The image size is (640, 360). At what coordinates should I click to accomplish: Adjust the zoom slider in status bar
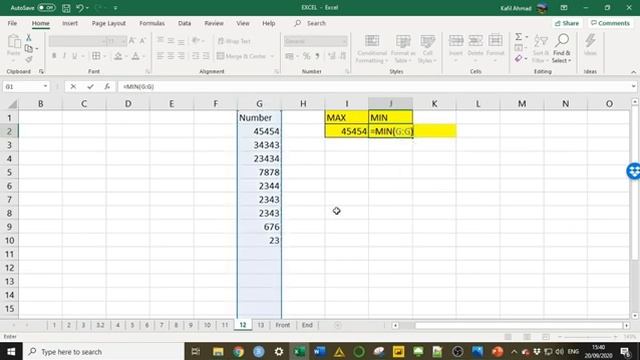coord(588,337)
